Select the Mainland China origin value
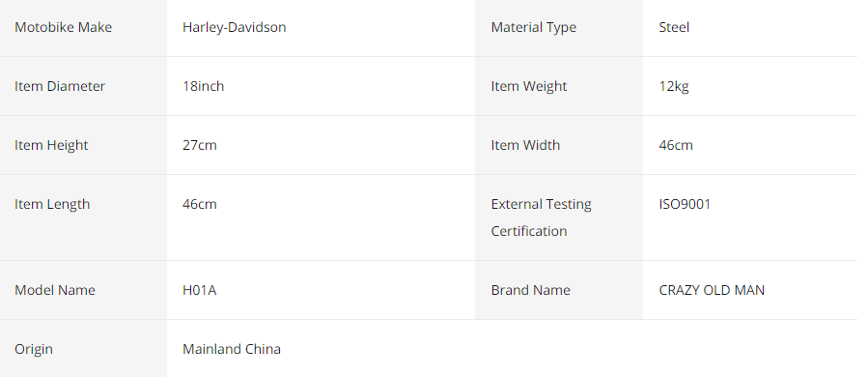Screen dimensions: 868x377 [232, 349]
